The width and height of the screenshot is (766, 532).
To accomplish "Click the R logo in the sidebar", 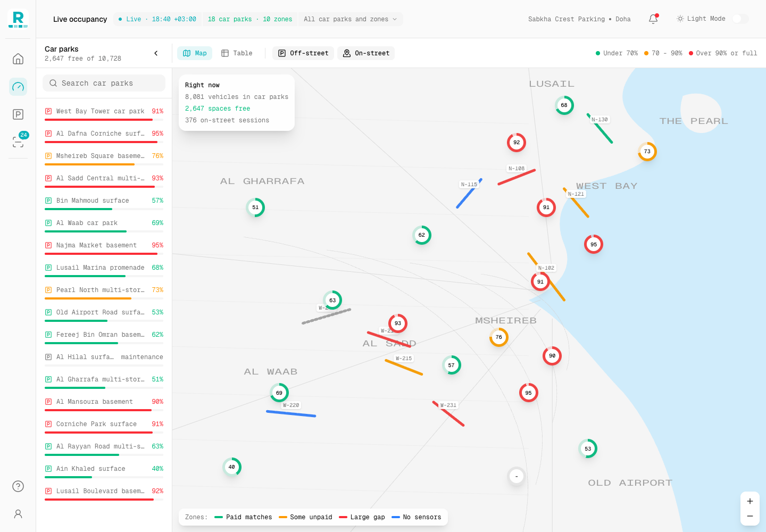I will pos(18,19).
